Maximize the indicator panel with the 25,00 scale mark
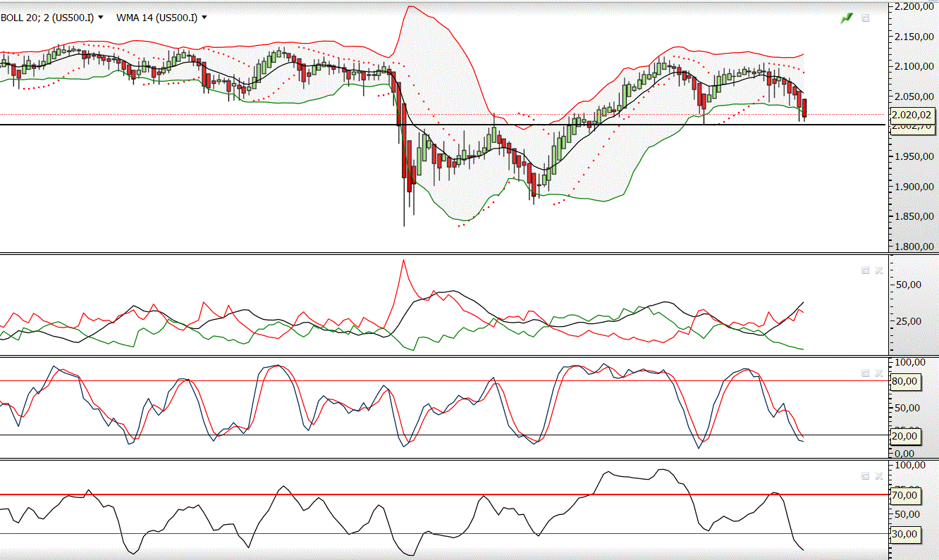 point(866,270)
